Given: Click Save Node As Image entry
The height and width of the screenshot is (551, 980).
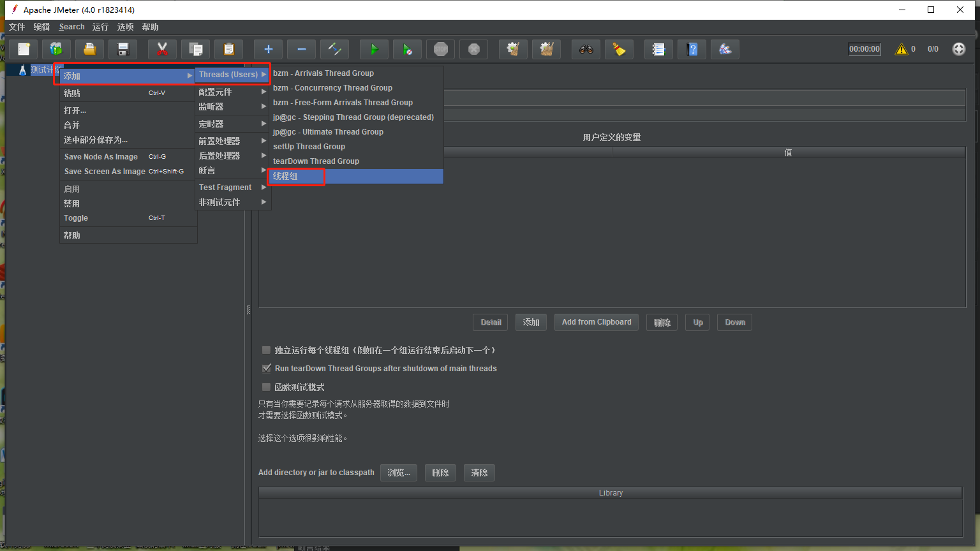Looking at the screenshot, I should pos(128,157).
